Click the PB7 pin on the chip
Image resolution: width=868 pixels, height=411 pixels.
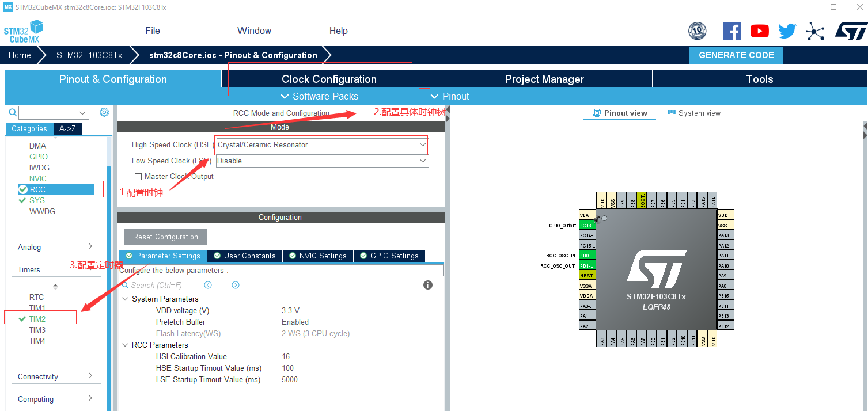tap(653, 200)
